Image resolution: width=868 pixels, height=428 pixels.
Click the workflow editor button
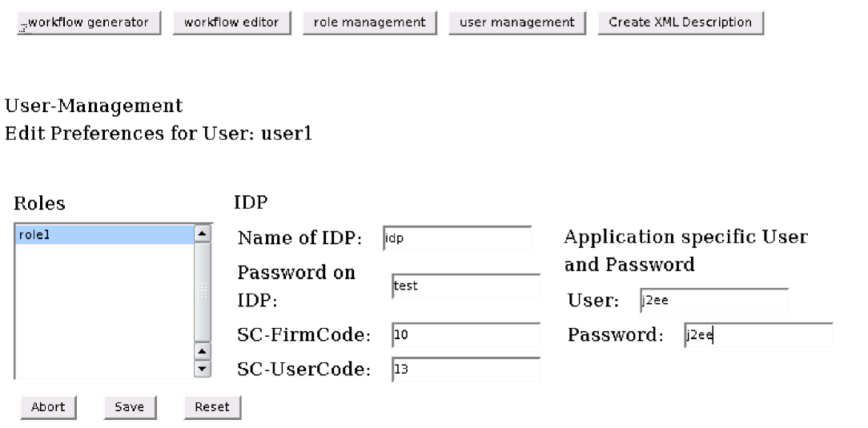(231, 22)
